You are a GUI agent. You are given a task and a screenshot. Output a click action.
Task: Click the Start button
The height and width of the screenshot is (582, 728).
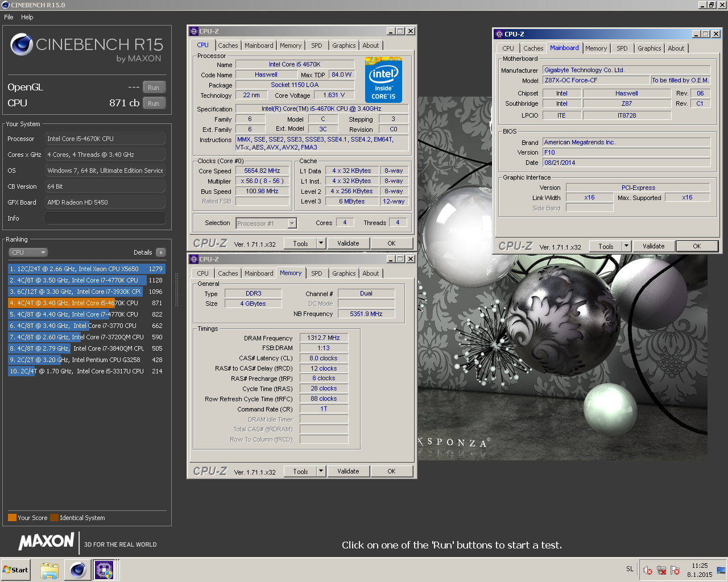(x=15, y=570)
